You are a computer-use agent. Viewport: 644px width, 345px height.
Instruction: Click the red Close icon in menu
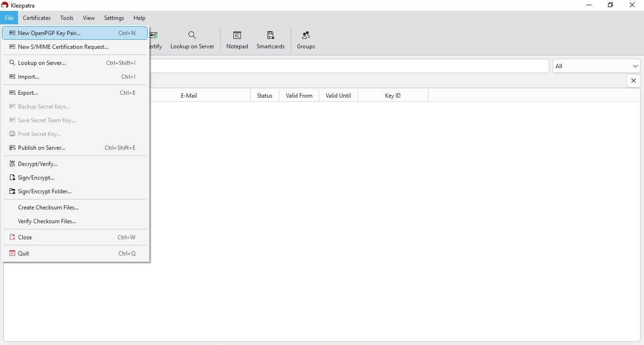coord(12,237)
